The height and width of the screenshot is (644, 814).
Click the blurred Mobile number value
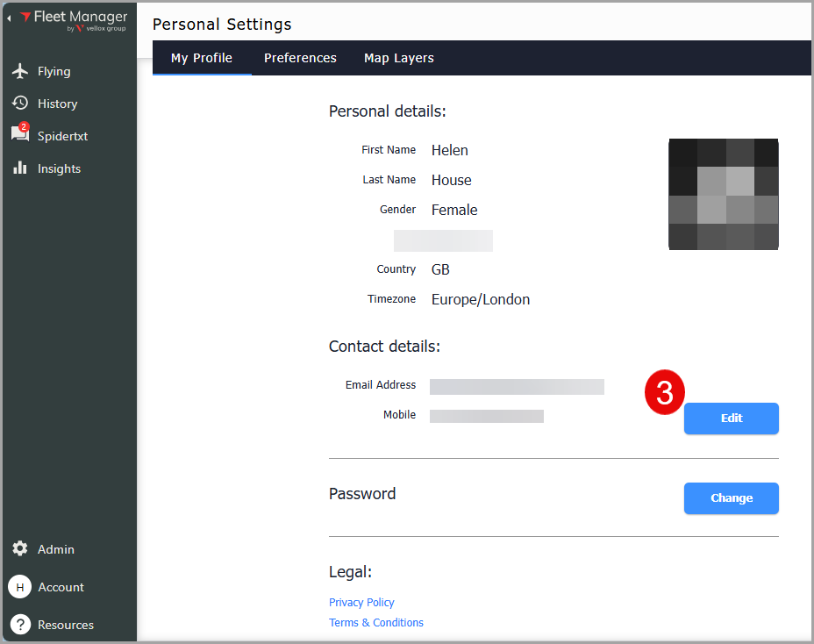pyautogui.click(x=487, y=416)
